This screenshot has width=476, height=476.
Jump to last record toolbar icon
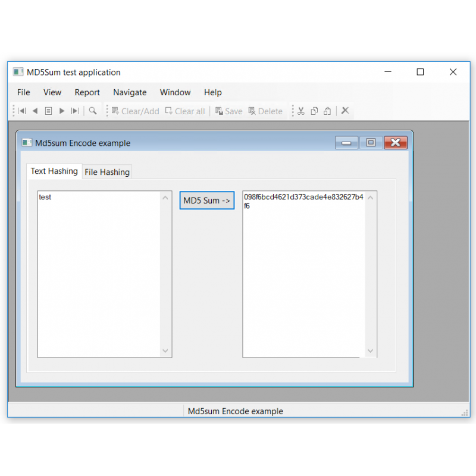pos(75,111)
